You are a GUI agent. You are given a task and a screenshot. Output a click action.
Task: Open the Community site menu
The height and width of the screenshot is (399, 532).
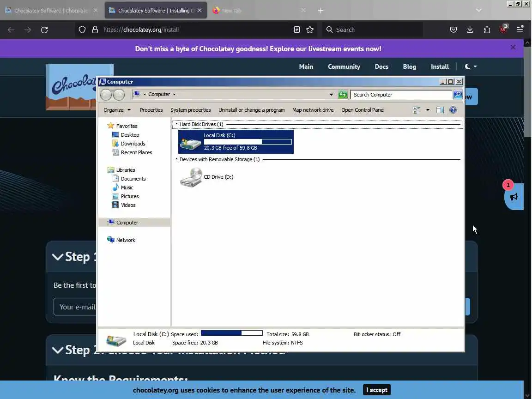click(x=344, y=67)
